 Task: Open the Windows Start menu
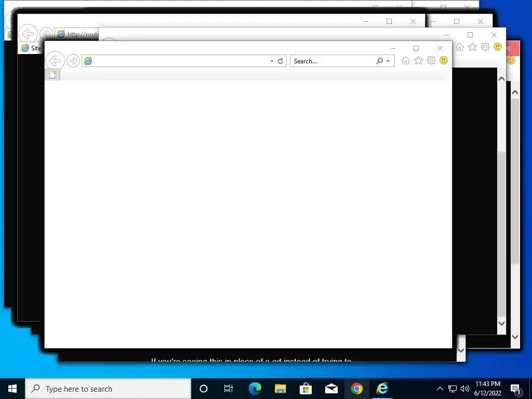click(x=12, y=389)
